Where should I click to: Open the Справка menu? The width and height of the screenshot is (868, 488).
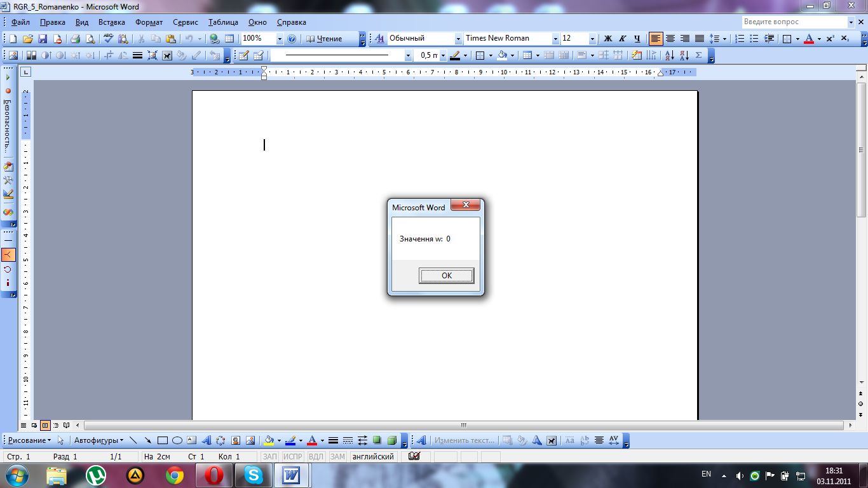tap(292, 22)
